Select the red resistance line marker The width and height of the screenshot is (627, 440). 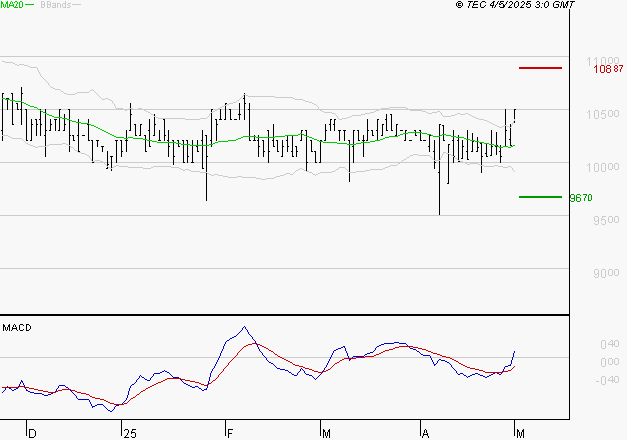pos(541,68)
